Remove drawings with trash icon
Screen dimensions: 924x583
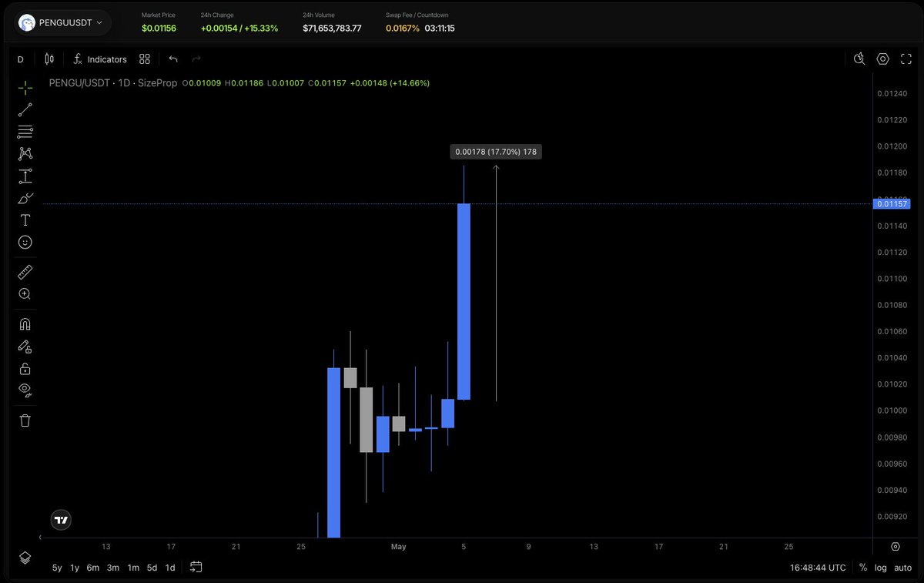pos(25,420)
